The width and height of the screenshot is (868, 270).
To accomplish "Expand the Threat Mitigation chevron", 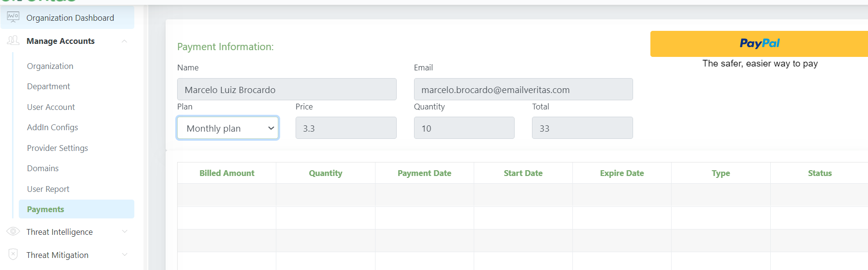I will pos(125,255).
